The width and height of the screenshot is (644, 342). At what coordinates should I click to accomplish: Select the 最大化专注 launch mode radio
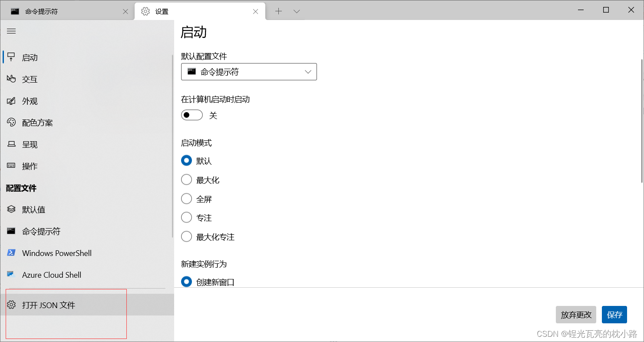(x=186, y=236)
